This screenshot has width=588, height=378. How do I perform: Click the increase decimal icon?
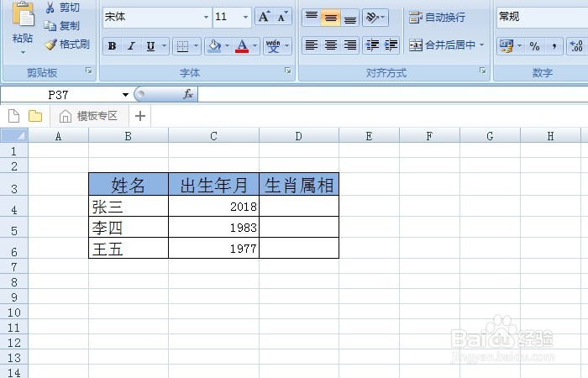point(576,46)
